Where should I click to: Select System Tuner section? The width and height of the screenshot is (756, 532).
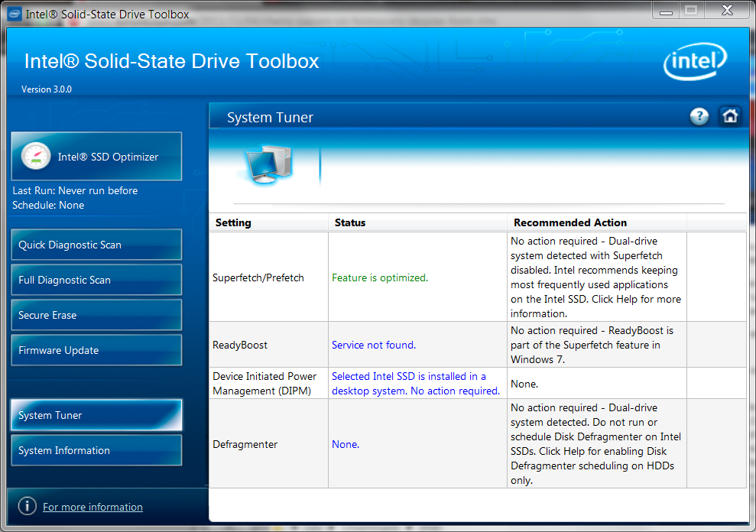pyautogui.click(x=96, y=415)
